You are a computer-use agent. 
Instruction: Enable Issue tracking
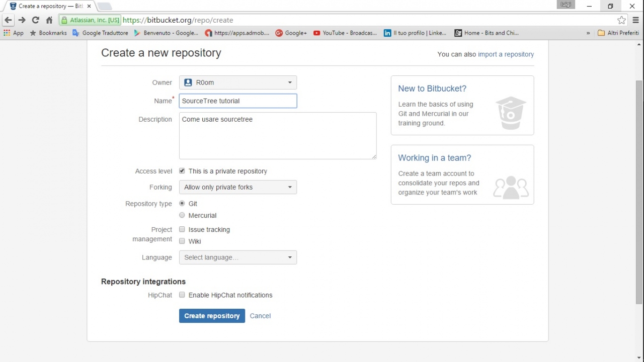pyautogui.click(x=182, y=229)
